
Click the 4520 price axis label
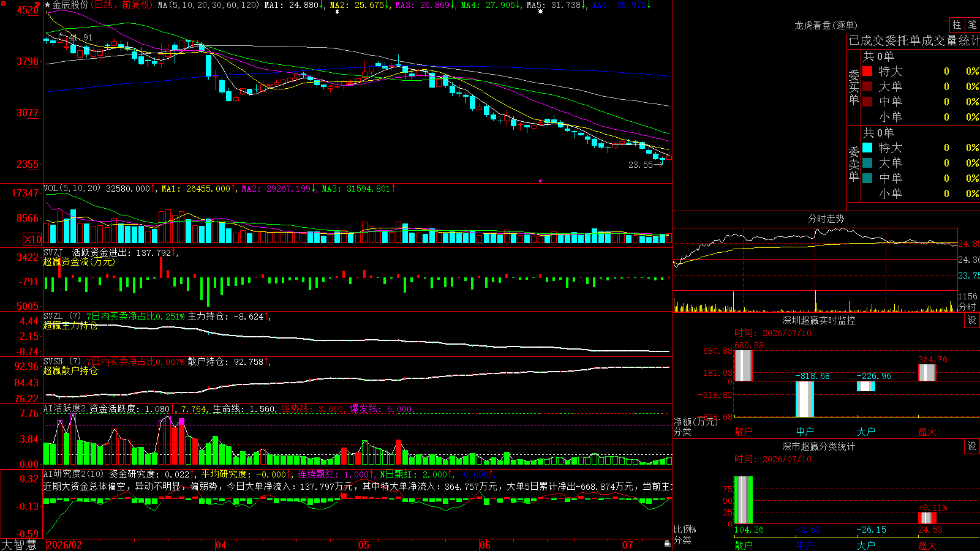click(28, 10)
